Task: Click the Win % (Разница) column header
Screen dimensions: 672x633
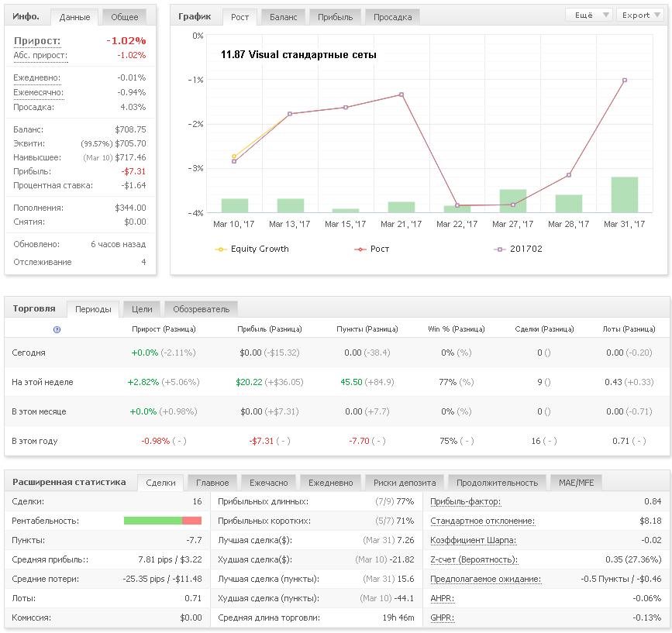Action: [457, 329]
